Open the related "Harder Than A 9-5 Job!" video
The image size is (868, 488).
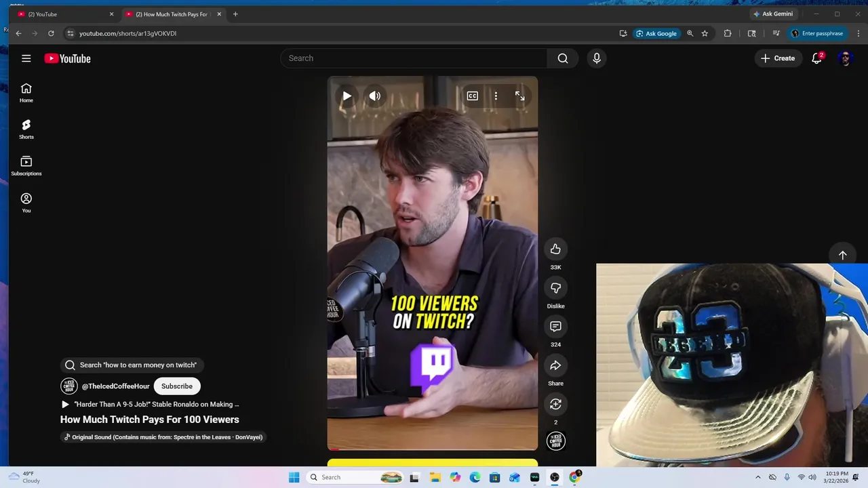[x=150, y=404]
